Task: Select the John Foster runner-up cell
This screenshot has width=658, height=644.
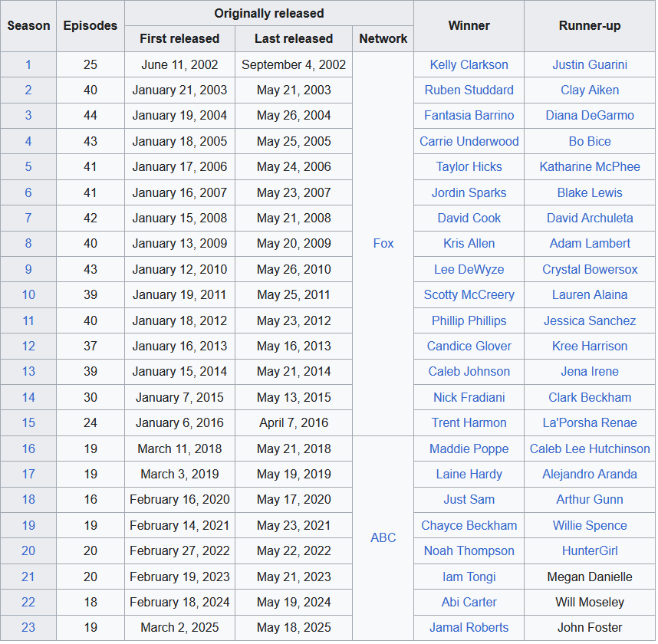Action: (590, 627)
